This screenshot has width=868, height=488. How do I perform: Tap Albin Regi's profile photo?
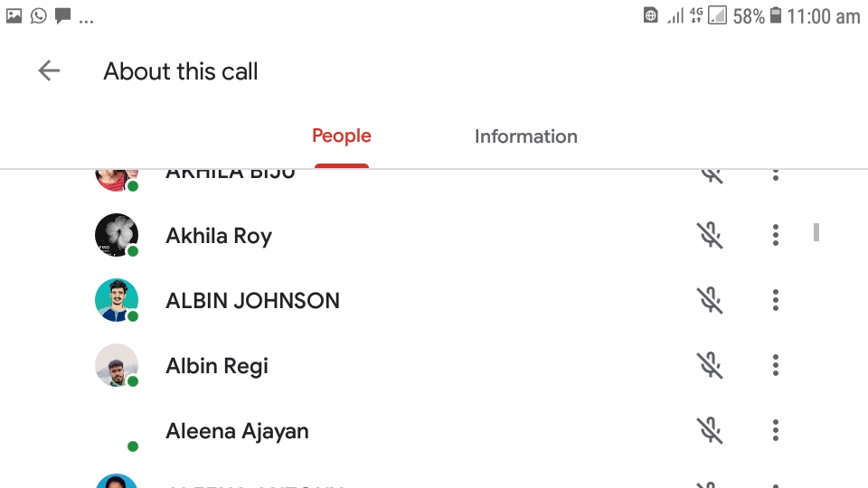click(x=117, y=365)
